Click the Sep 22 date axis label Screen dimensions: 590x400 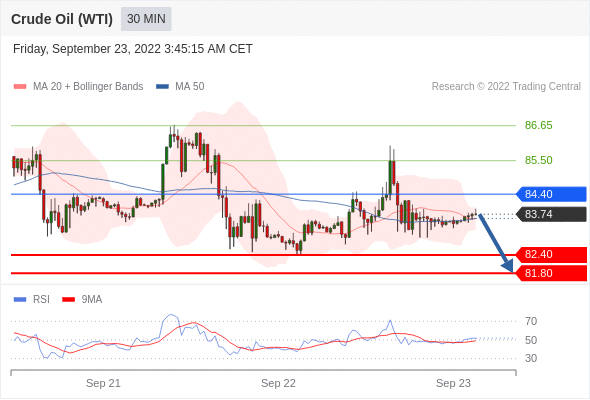pyautogui.click(x=278, y=383)
